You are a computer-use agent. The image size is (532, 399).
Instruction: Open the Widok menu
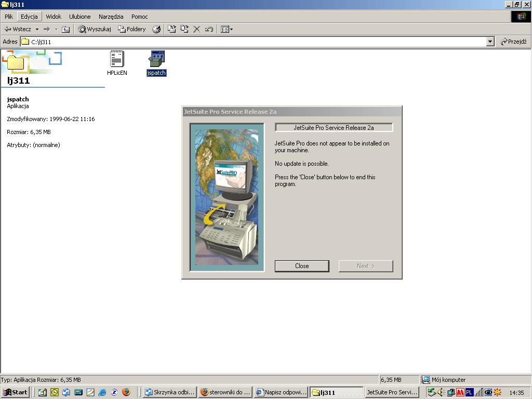pyautogui.click(x=54, y=17)
